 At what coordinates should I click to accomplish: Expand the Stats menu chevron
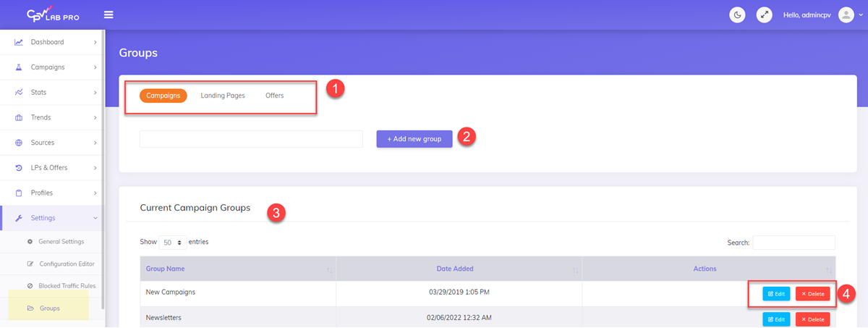tap(95, 93)
